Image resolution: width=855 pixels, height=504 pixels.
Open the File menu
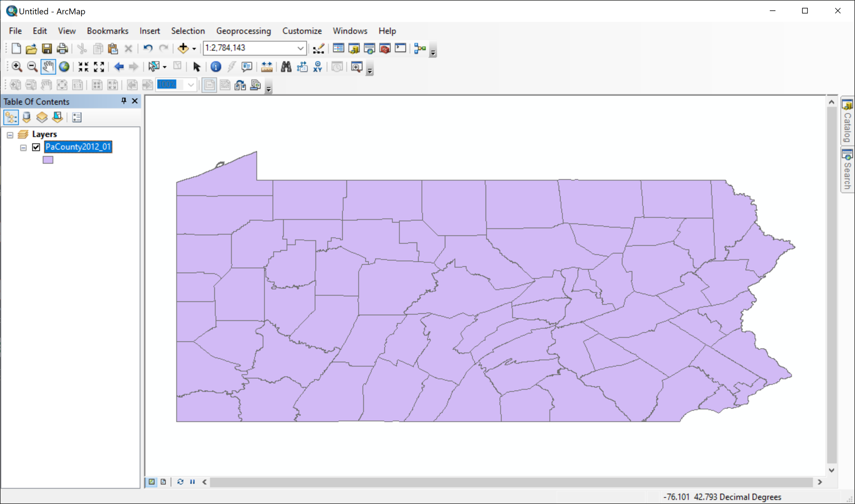click(x=15, y=31)
